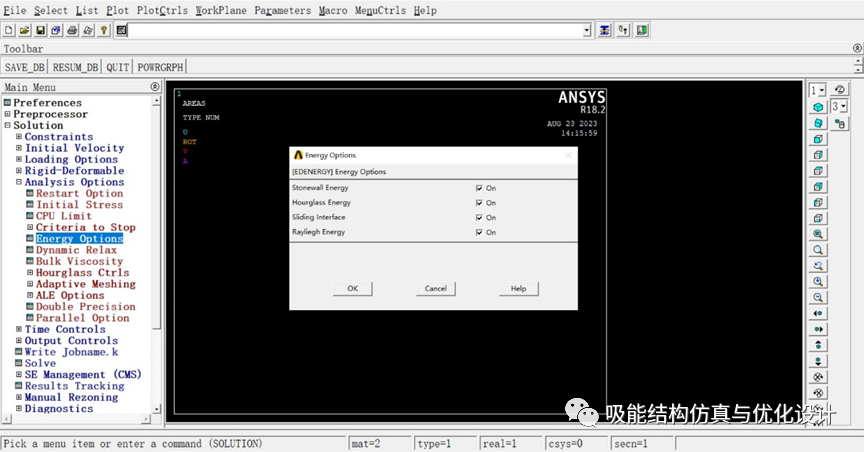The height and width of the screenshot is (452, 864).
Task: Click the Pan Model Up arrow icon
Action: pos(818,346)
